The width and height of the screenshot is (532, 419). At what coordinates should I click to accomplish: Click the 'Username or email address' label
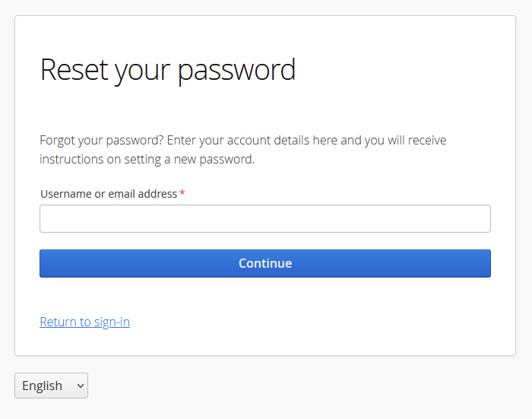[x=109, y=194]
